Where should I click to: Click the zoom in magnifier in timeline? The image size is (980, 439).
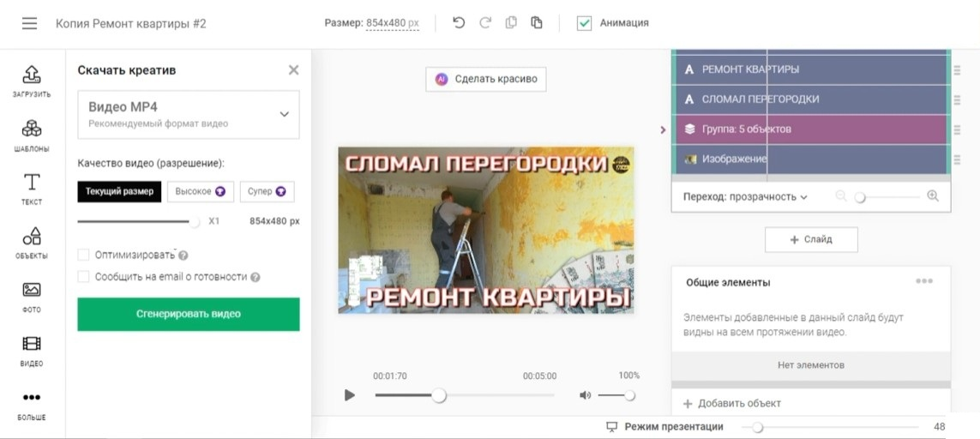pos(933,196)
